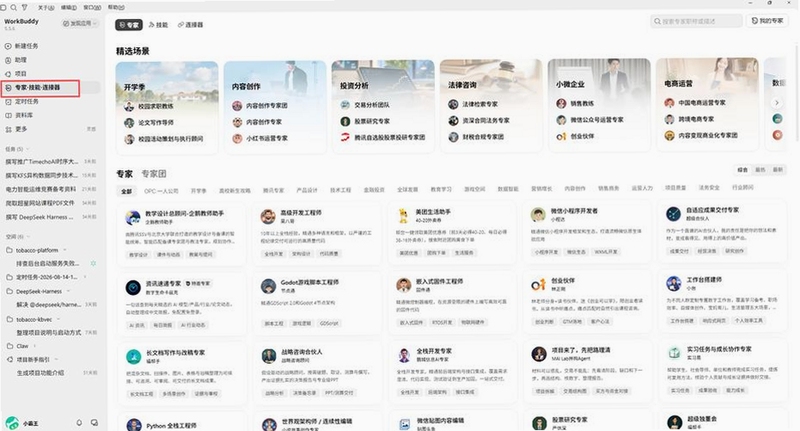Open the 窗口 menu
Image resolution: width=800 pixels, height=431 pixels.
92,8
